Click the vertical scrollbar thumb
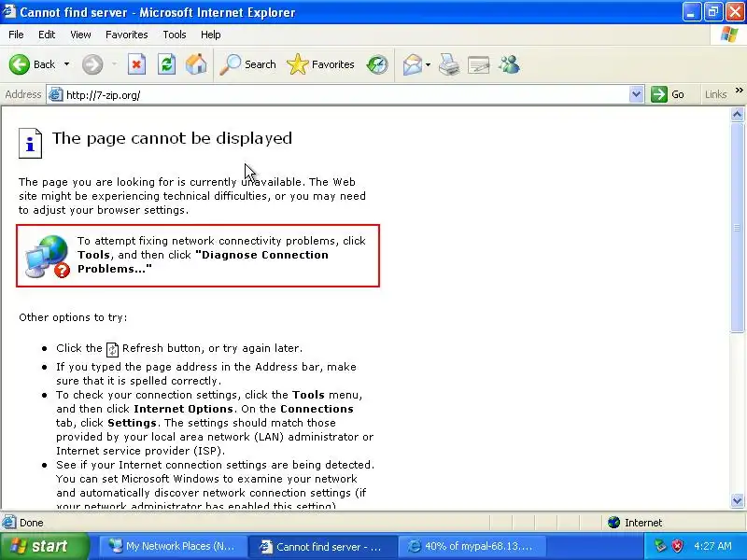747x560 pixels. [738, 227]
